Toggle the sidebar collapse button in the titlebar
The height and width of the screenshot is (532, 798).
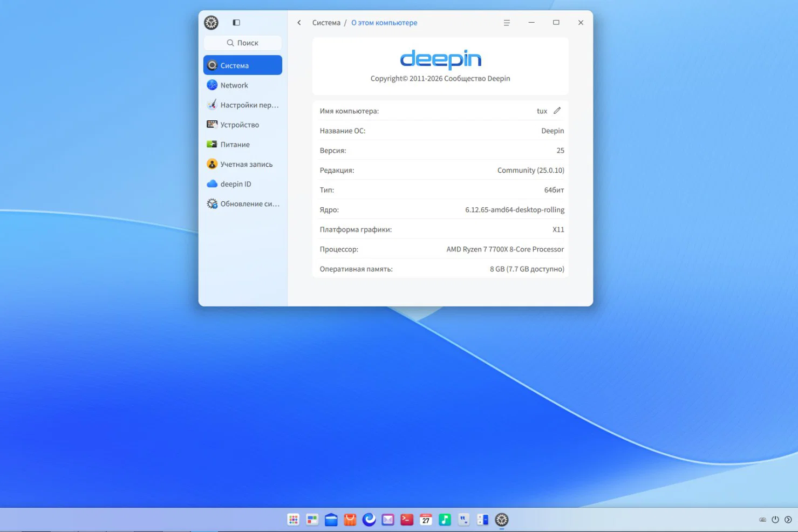(x=236, y=23)
